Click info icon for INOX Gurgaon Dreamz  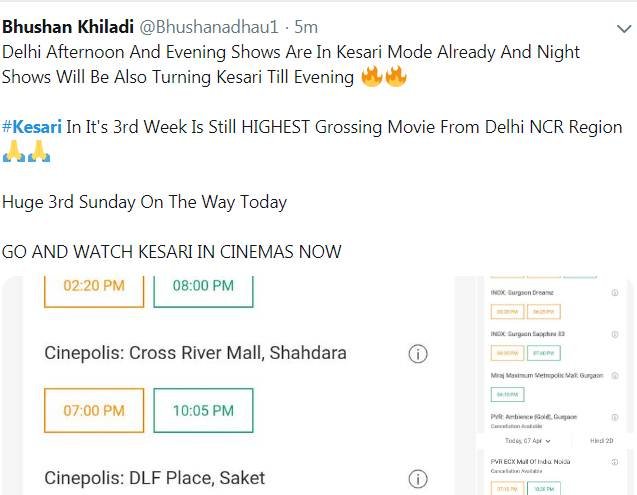(x=614, y=293)
